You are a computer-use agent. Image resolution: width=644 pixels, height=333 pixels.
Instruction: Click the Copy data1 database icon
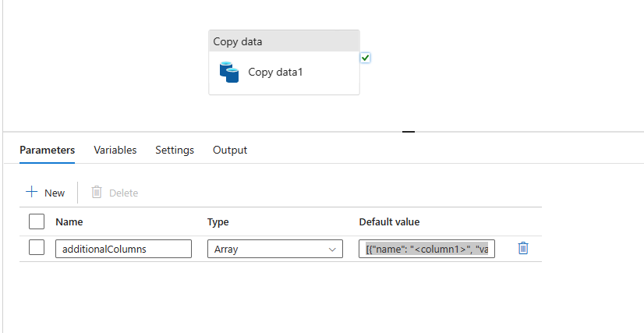coord(229,73)
